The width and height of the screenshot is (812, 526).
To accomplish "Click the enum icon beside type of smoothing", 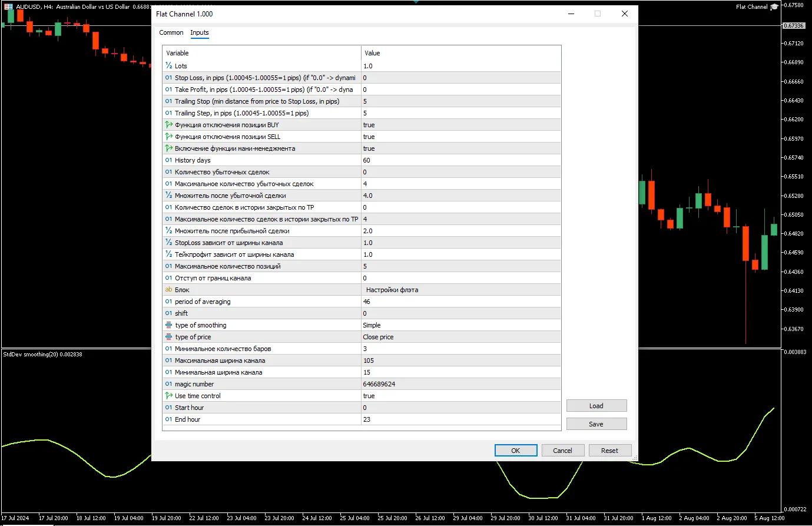I will [x=169, y=325].
